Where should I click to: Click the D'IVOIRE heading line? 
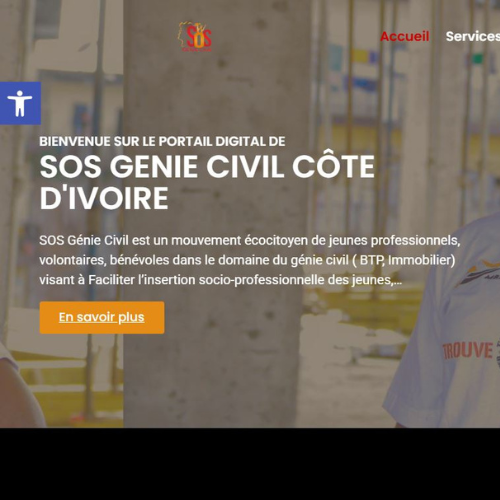[x=104, y=198]
